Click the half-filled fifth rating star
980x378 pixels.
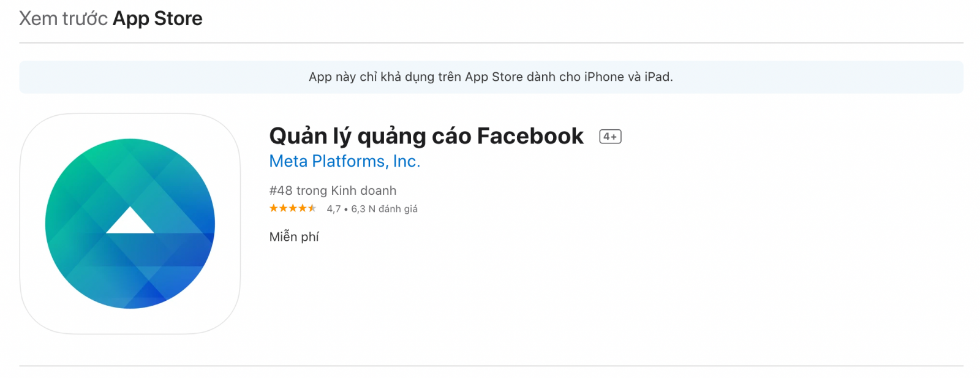(312, 208)
